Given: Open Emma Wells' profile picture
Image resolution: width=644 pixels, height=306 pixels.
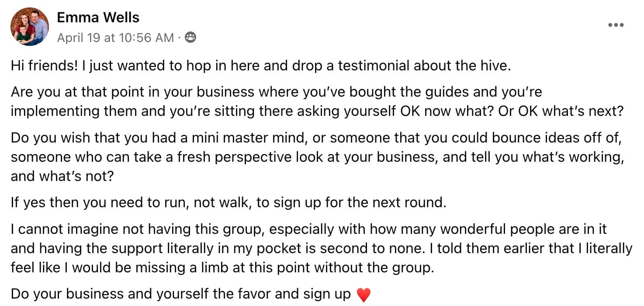Looking at the screenshot, I should (x=30, y=27).
